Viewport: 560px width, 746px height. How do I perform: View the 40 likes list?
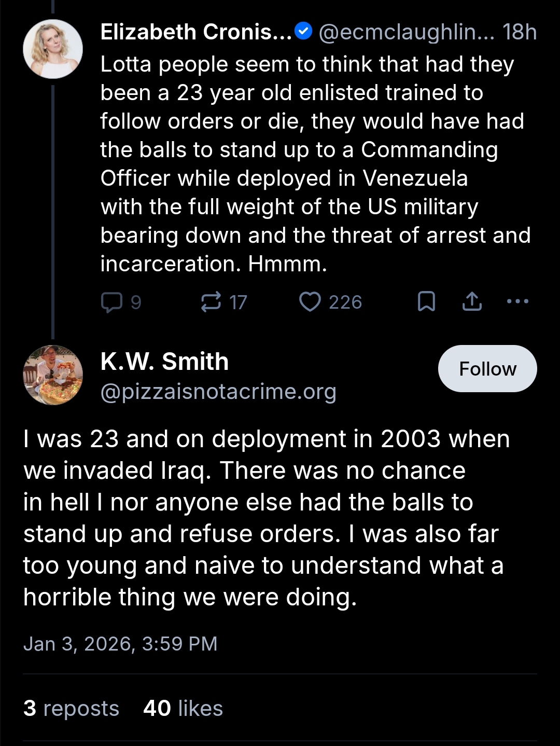tap(183, 709)
